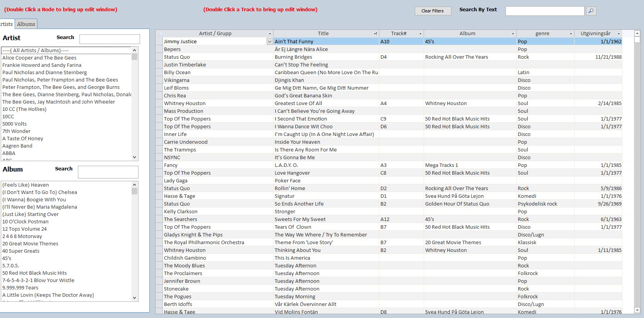Select the 'Carrie Underwood' artist cell

[x=218, y=142]
